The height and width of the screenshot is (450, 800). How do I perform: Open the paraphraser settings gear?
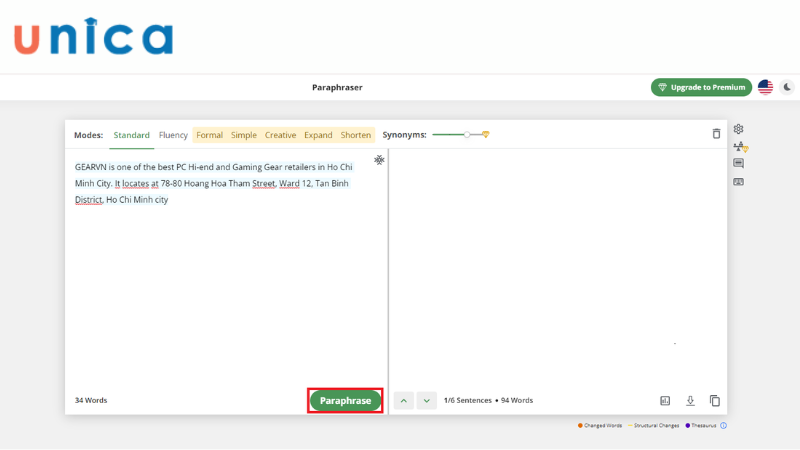(738, 129)
